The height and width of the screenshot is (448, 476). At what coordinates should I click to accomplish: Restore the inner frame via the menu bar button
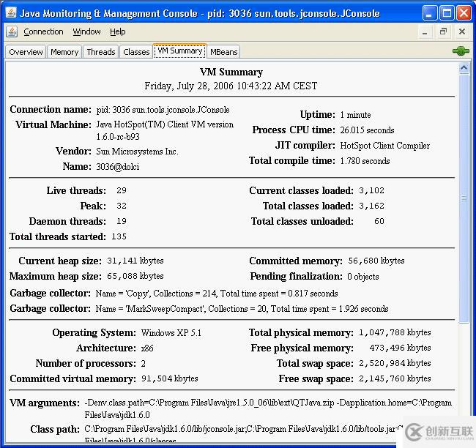coord(443,31)
